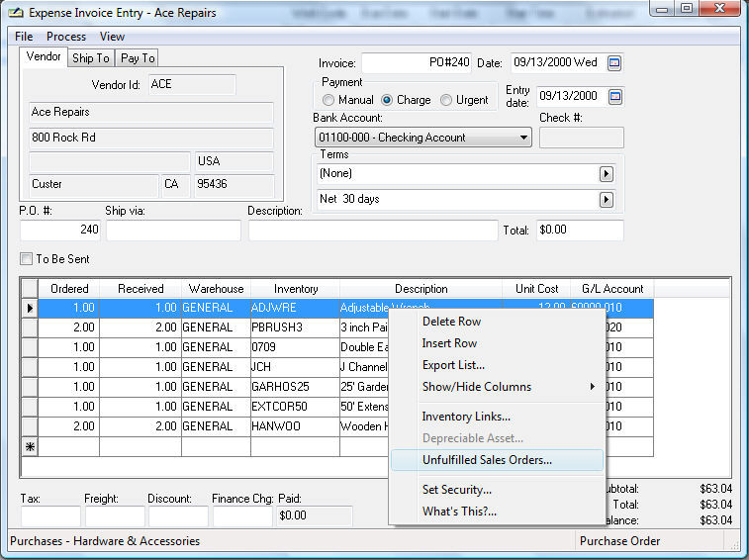Image resolution: width=749 pixels, height=560 pixels.
Task: Open the Net 30 days arrow button
Action: [x=607, y=200]
